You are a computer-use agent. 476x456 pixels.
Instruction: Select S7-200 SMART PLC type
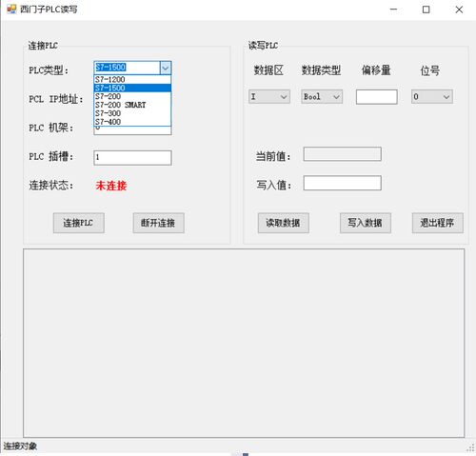[132, 105]
